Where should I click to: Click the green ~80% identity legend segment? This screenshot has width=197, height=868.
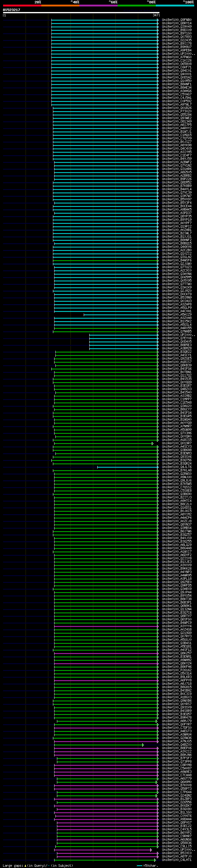tap(137, 6)
